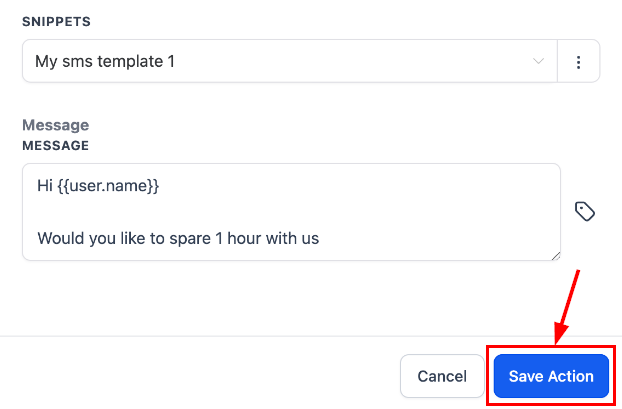Click the "Would you like to spare" line
This screenshot has height=409, width=622.
pyautogui.click(x=150, y=238)
